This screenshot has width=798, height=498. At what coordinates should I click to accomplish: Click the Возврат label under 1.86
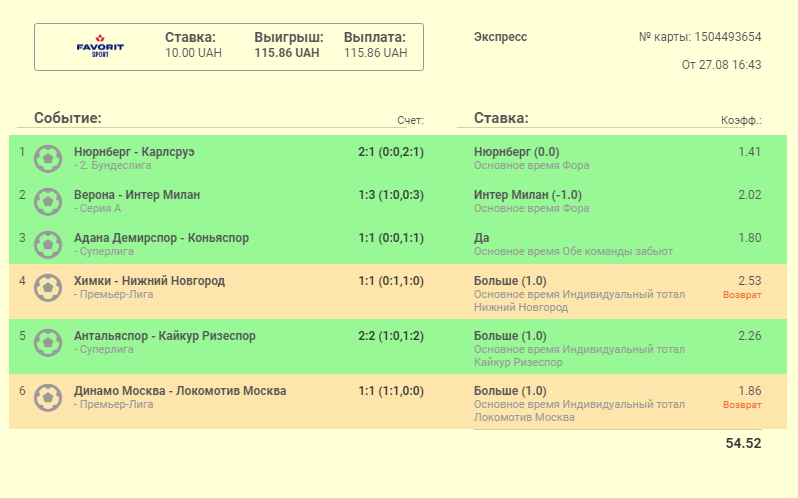coord(742,405)
